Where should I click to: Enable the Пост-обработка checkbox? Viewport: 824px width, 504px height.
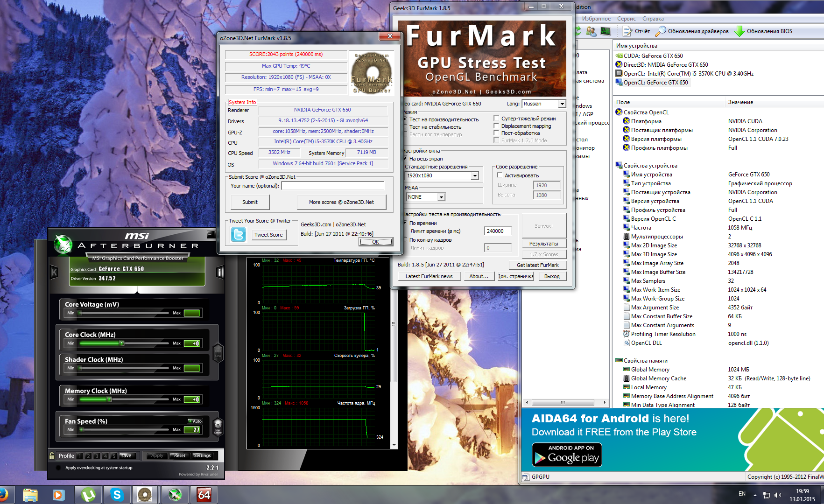(496, 133)
